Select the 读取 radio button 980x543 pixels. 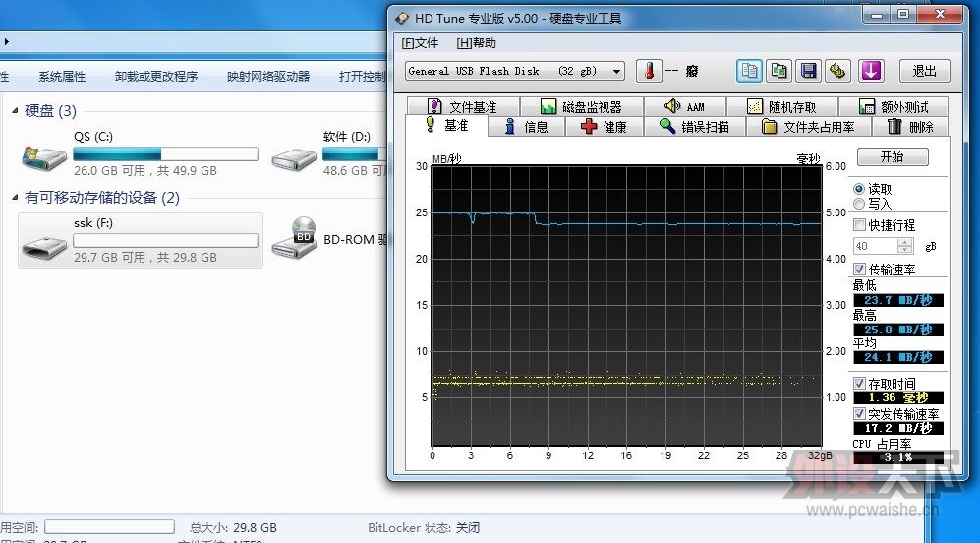click(x=859, y=189)
